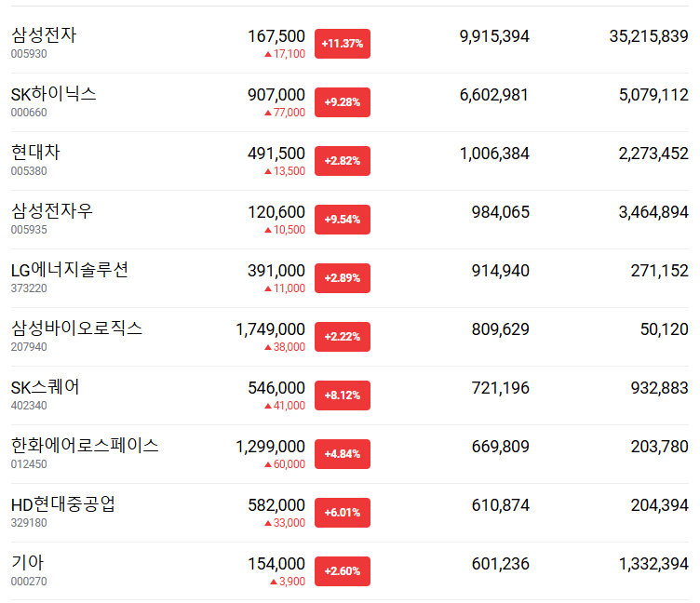Image resolution: width=700 pixels, height=603 pixels.
Task: Click the +8.12% badge for SK스퀘어
Action: point(343,395)
